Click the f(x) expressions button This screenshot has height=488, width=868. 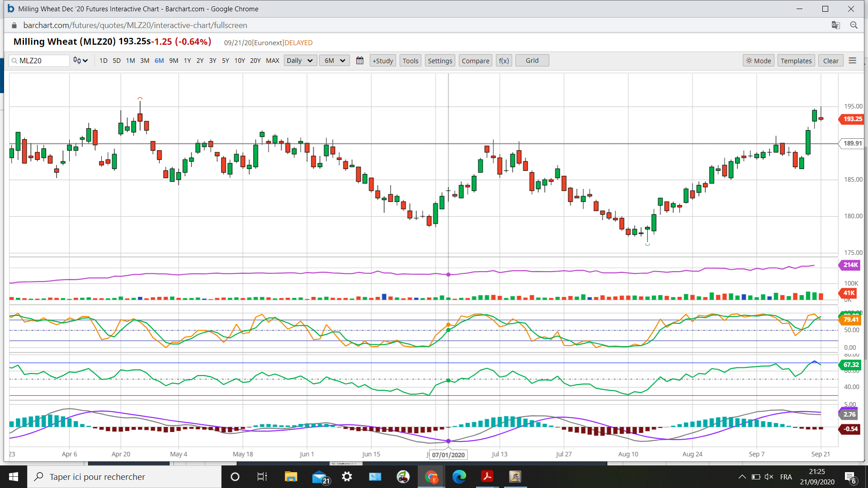coord(504,61)
